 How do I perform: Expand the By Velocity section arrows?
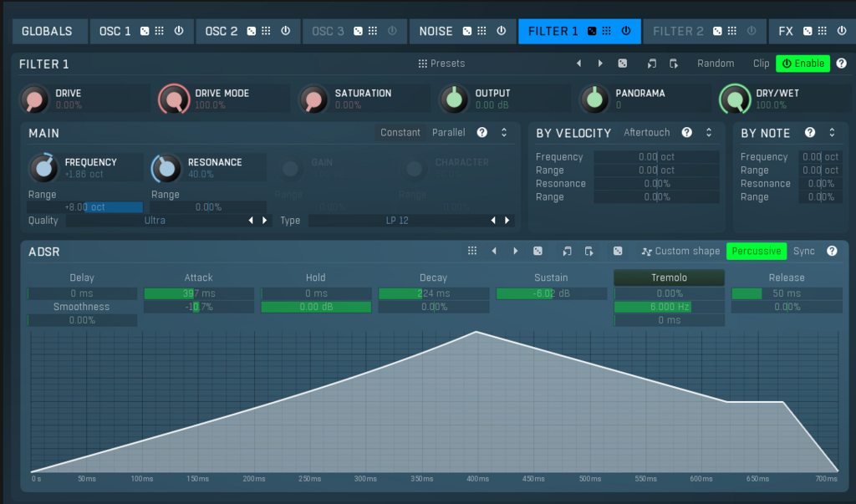709,133
